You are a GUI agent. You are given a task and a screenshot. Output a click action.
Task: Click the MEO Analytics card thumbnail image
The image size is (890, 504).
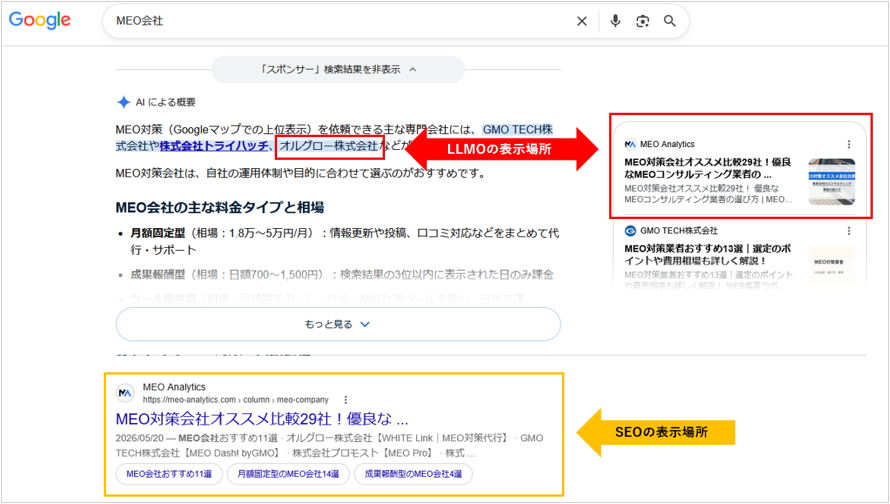pyautogui.click(x=832, y=182)
